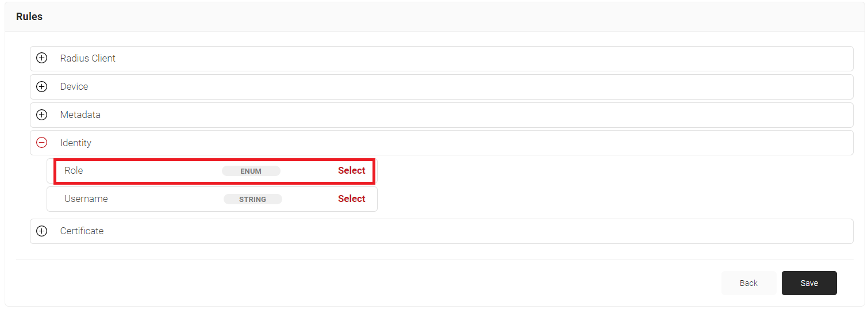Click the plus icon beside Device
Screen dimensions: 868x313
41,86
